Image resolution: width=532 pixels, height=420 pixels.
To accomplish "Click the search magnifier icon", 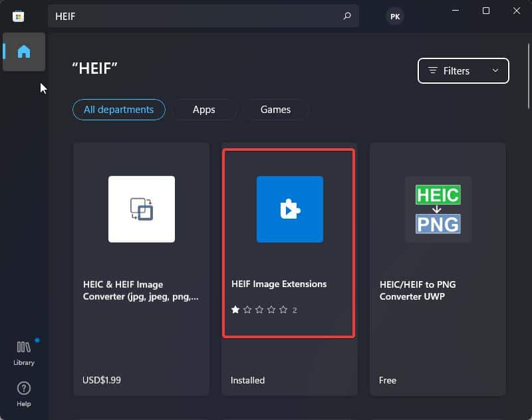I will click(346, 16).
